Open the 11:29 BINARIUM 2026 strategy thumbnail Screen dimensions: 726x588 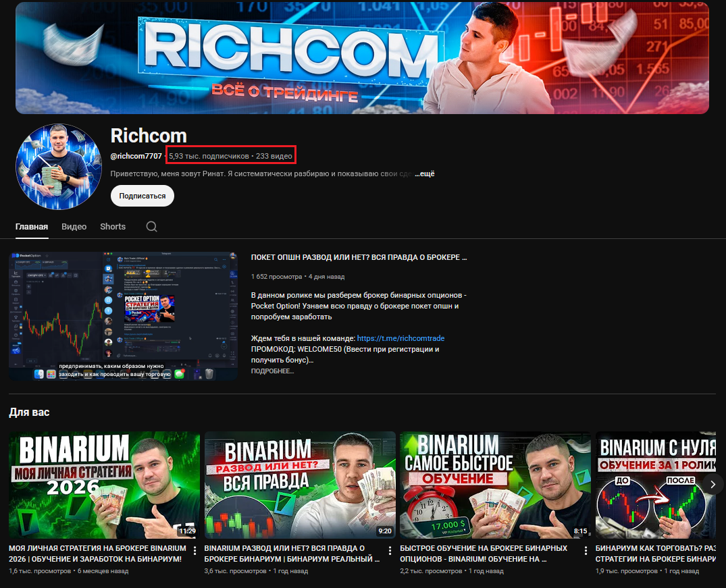(104, 485)
